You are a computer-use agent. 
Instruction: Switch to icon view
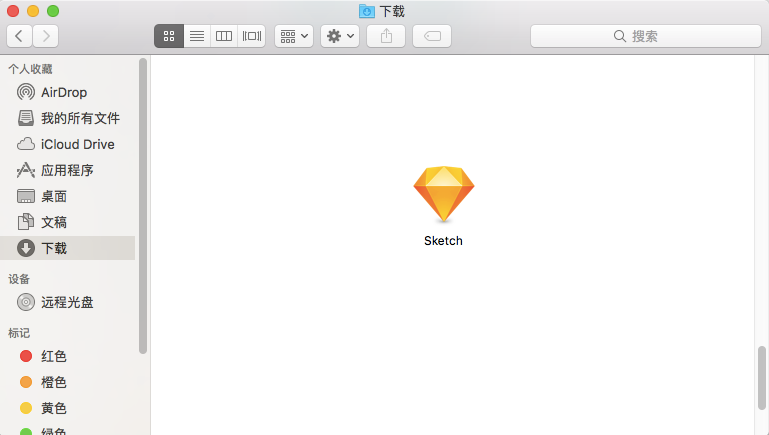[169, 36]
